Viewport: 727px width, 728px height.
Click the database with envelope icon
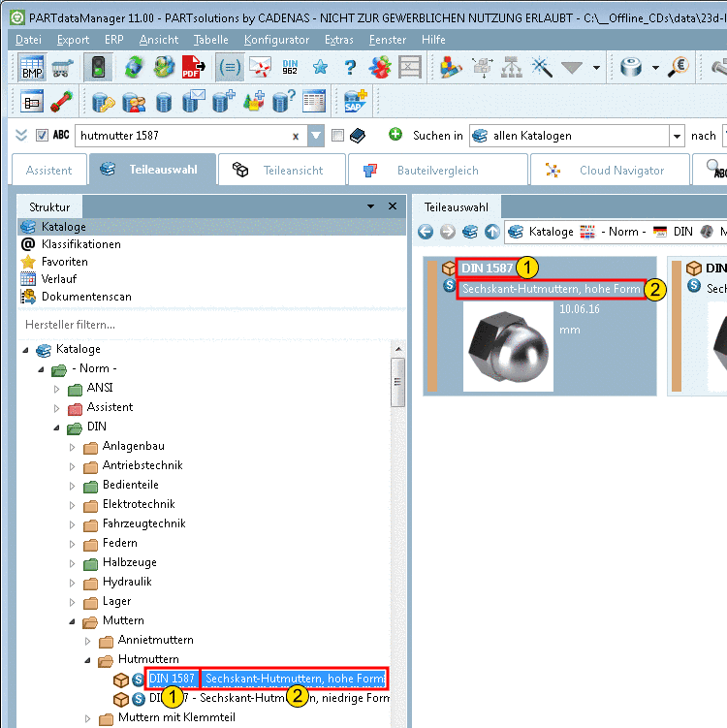pos(193,102)
